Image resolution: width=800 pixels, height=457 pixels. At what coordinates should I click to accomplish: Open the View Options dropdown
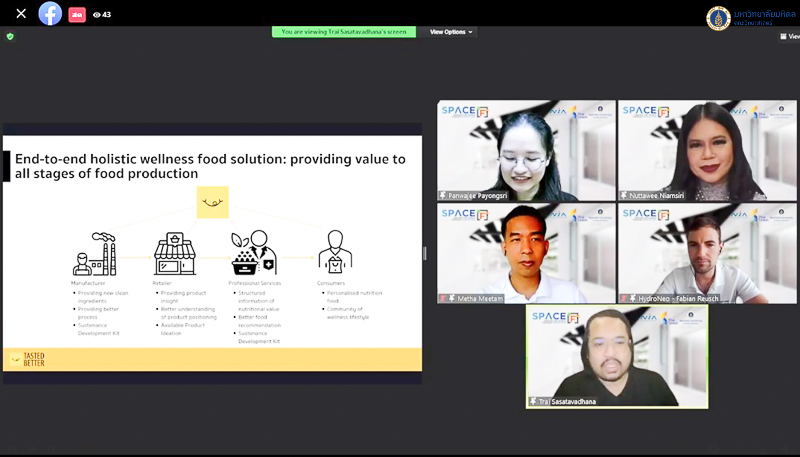[451, 32]
